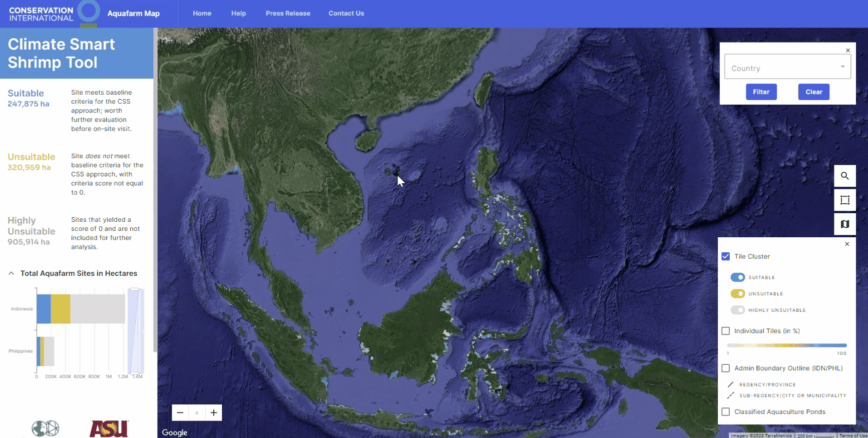Zoom out with the minus button
This screenshot has height=438, width=868.
click(x=180, y=412)
